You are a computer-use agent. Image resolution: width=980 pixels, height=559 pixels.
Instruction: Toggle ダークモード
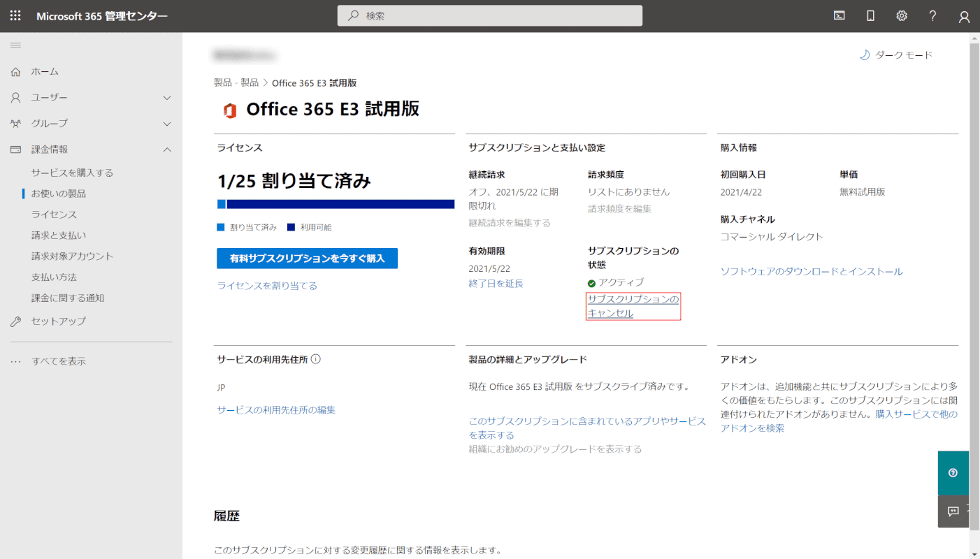(896, 55)
